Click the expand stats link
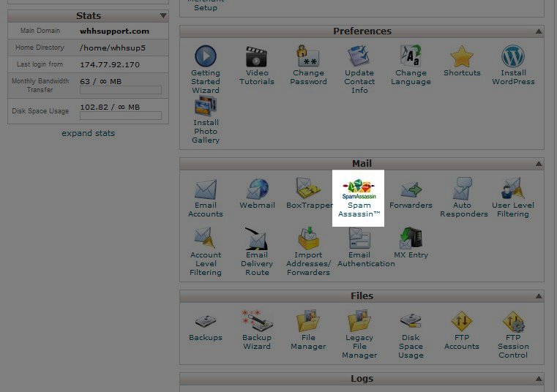Viewport: 557px width, 392px height. 88,133
